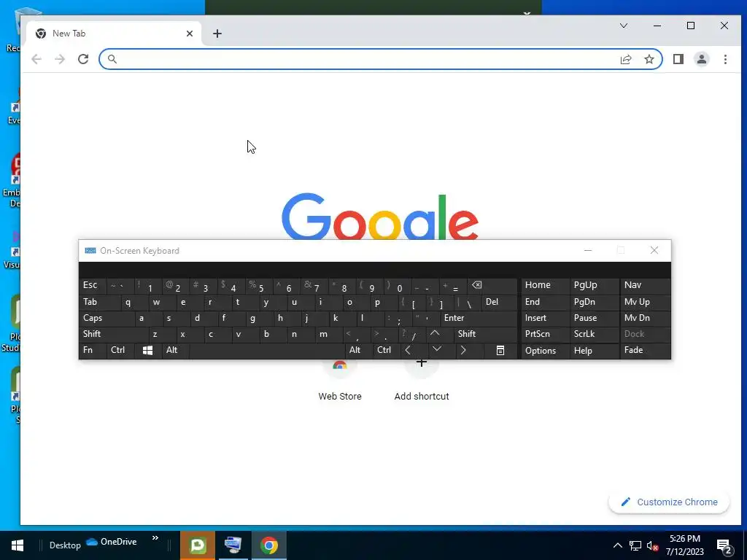This screenshot has width=747, height=560.
Task: Open OneDrive from the taskbar toolbar
Action: tap(112, 542)
